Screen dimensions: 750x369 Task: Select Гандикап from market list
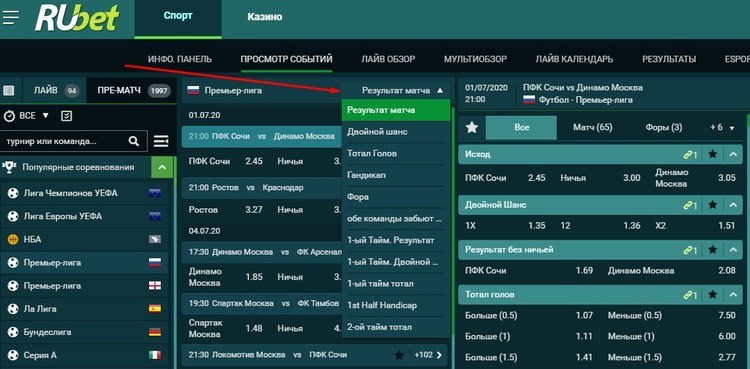(x=396, y=175)
